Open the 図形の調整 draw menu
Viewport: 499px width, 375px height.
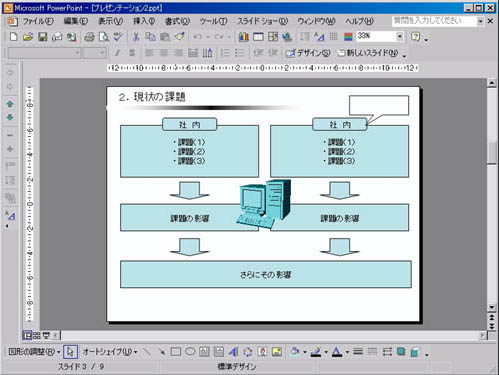tap(34, 351)
